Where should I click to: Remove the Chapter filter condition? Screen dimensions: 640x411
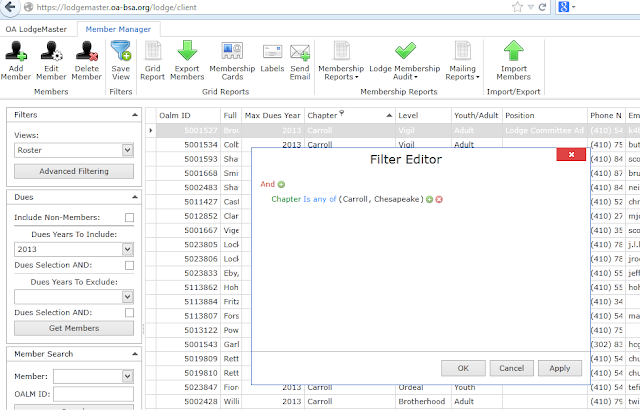click(x=439, y=200)
